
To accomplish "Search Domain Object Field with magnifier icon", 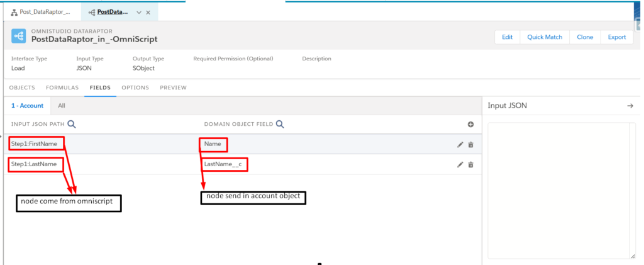I will [x=280, y=124].
